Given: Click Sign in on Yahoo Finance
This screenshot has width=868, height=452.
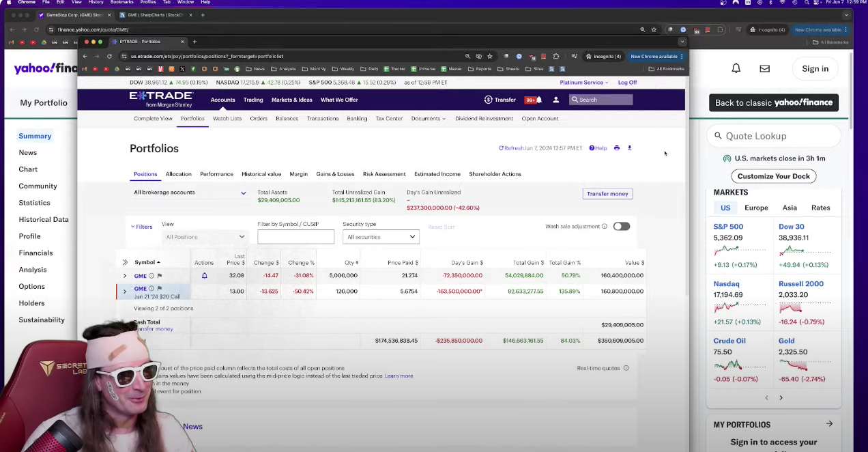Looking at the screenshot, I should (815, 68).
